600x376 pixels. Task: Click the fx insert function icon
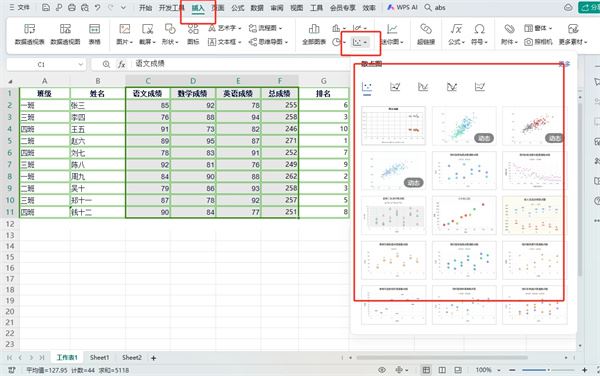tap(121, 64)
